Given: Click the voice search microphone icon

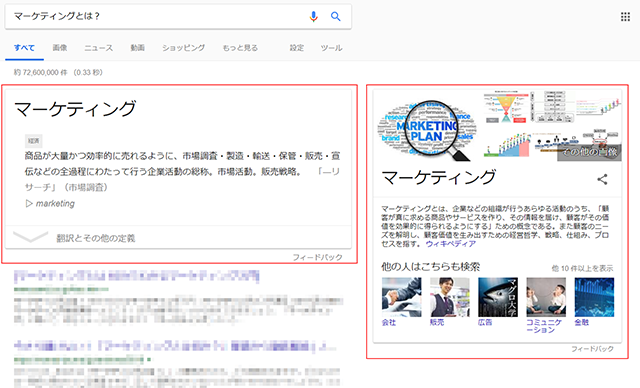Looking at the screenshot, I should click(313, 17).
